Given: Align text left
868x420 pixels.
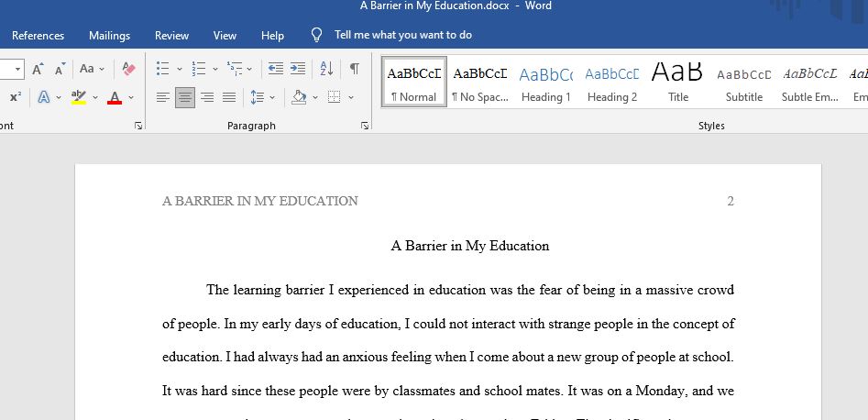Looking at the screenshot, I should click(163, 97).
